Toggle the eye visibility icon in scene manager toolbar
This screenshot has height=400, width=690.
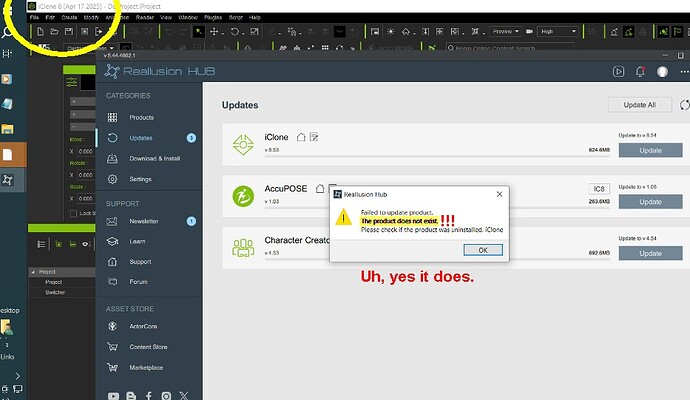(85, 244)
